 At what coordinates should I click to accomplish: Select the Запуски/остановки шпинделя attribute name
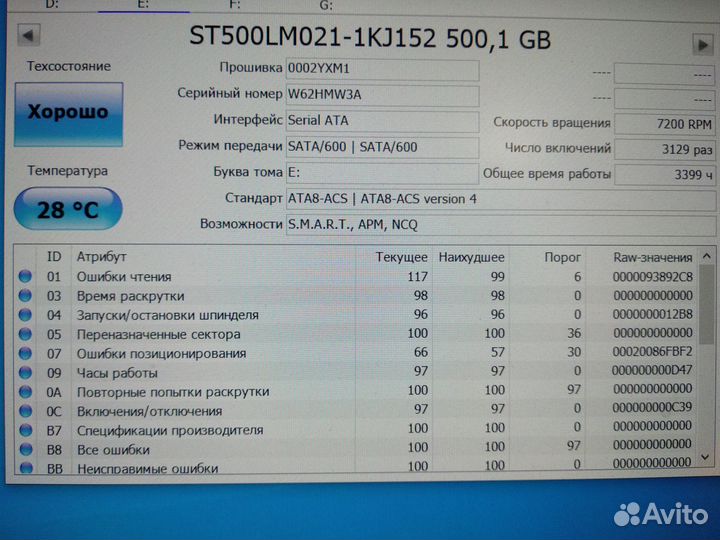[168, 315]
